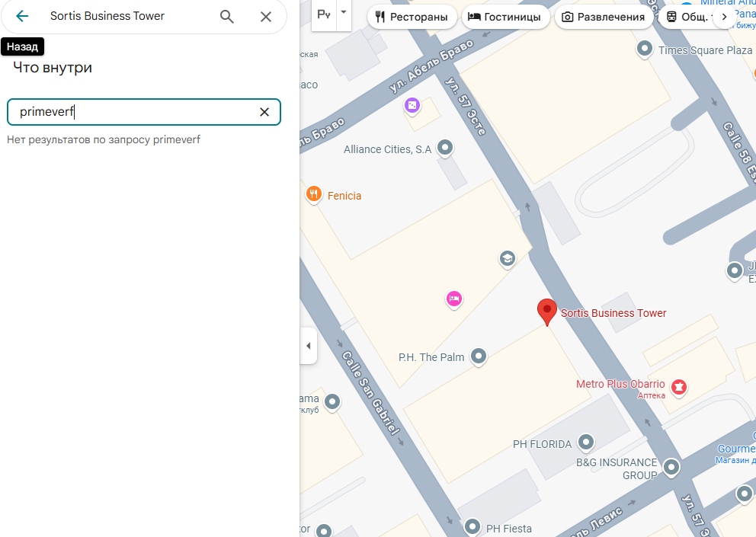The width and height of the screenshot is (756, 537).
Task: Click the no results message text
Action: (104, 140)
